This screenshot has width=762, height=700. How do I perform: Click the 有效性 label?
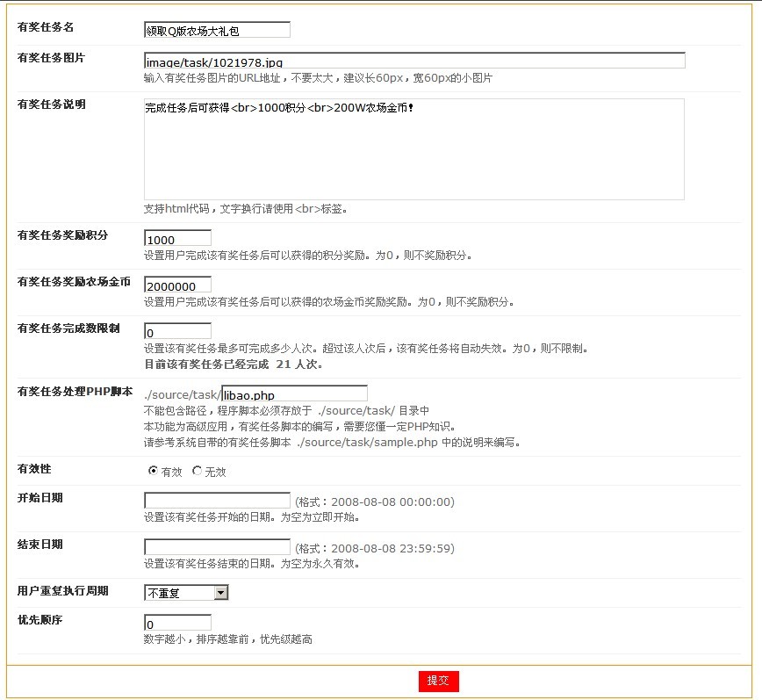[34, 469]
